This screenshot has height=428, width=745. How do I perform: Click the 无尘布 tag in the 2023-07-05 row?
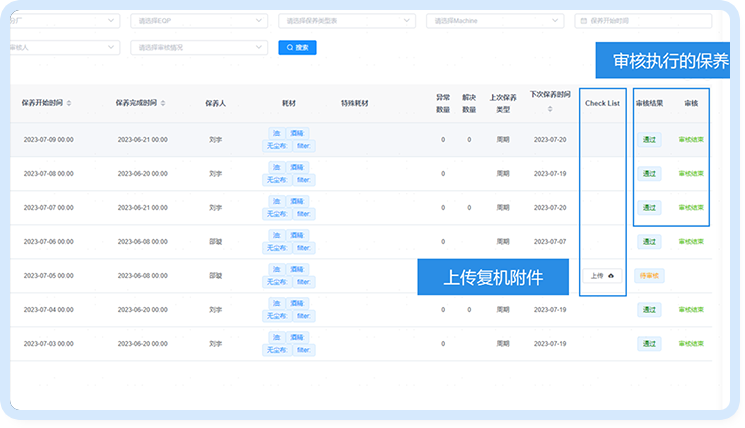click(x=277, y=281)
